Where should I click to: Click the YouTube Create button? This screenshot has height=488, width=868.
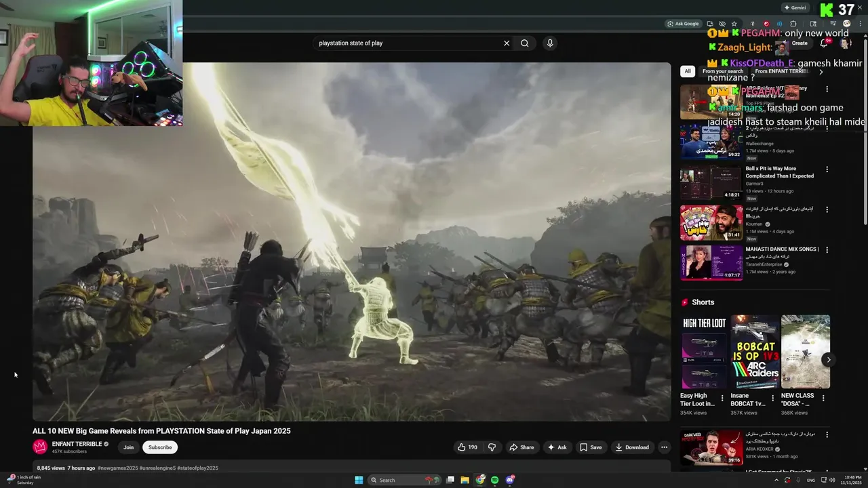tap(795, 43)
